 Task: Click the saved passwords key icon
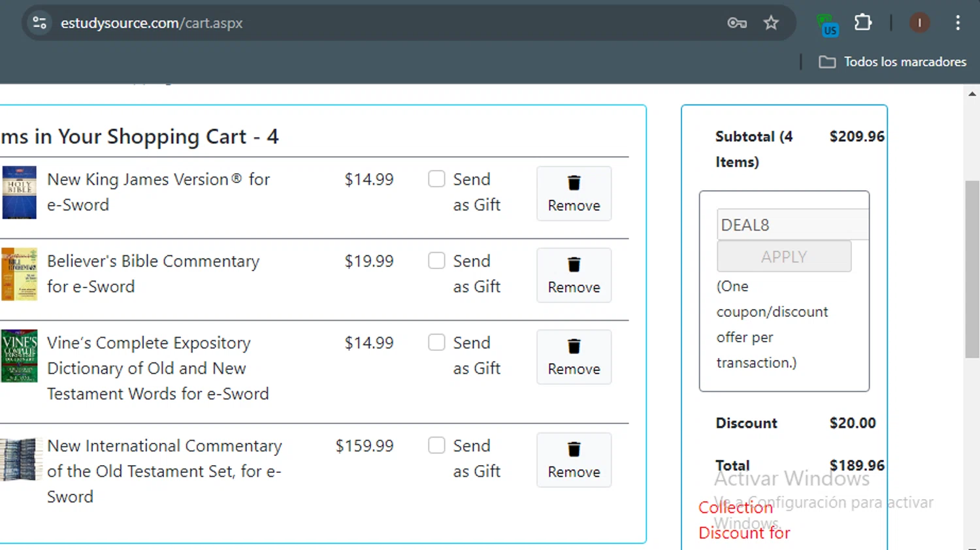click(x=737, y=23)
